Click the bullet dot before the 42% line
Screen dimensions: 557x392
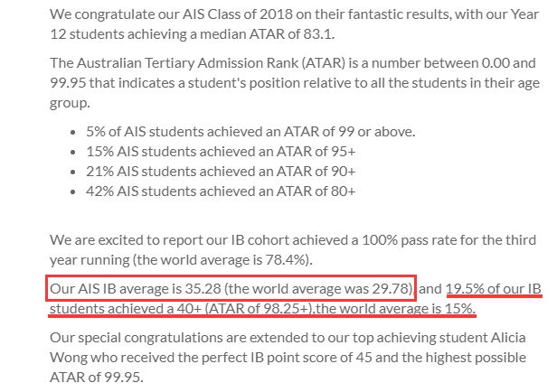click(x=73, y=191)
